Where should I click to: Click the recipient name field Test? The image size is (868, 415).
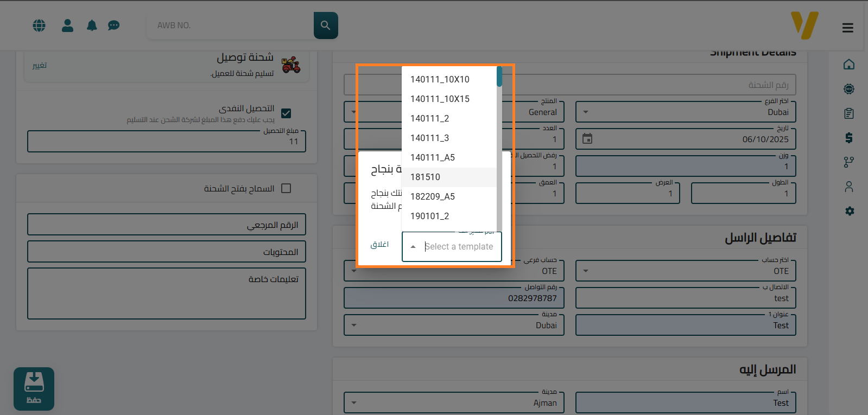(x=686, y=403)
